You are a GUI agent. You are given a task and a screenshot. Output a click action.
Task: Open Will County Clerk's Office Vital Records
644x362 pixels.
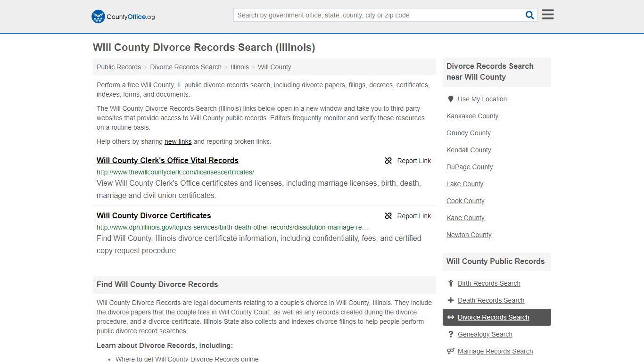coord(167,160)
